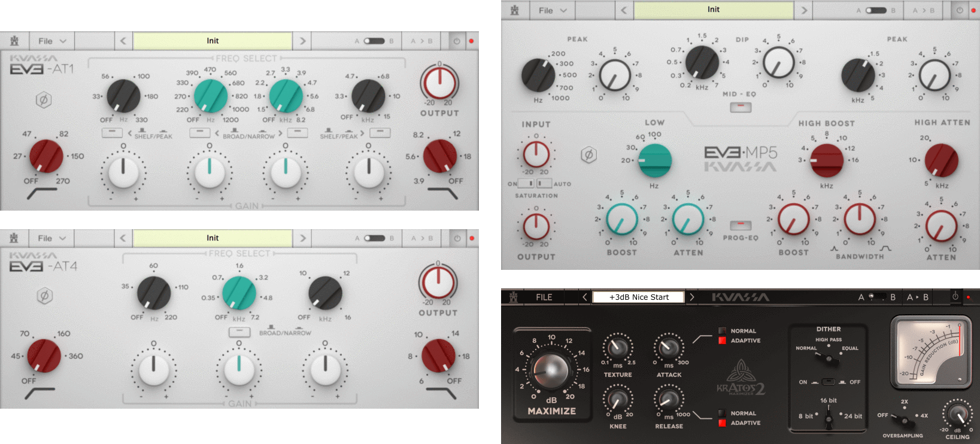Toggle the PROG-EQ switch in EVE-MP5
The image size is (980, 444).
tap(741, 226)
